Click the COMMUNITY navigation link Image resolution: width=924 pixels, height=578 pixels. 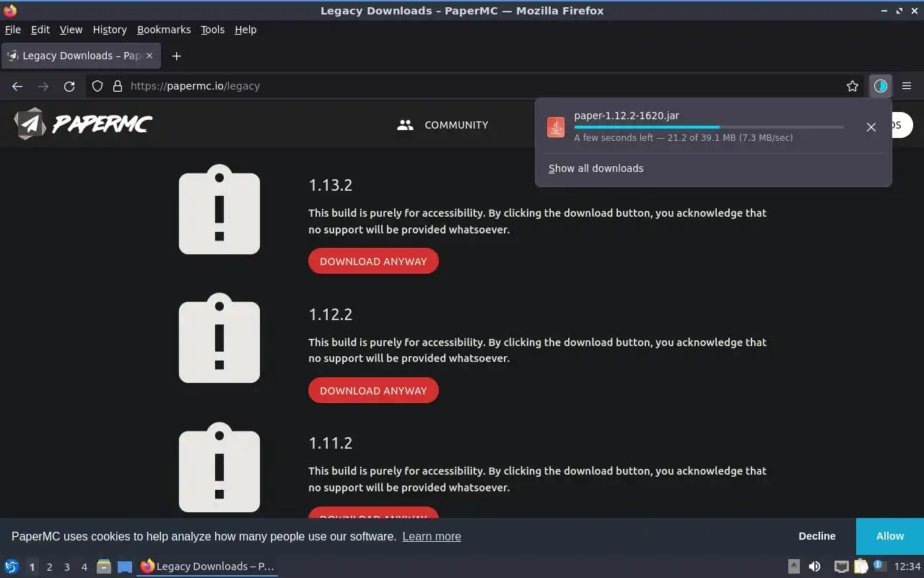(x=456, y=125)
